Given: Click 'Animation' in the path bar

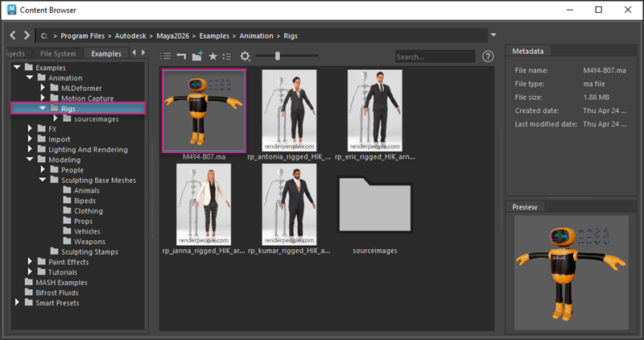Looking at the screenshot, I should pyautogui.click(x=256, y=35).
